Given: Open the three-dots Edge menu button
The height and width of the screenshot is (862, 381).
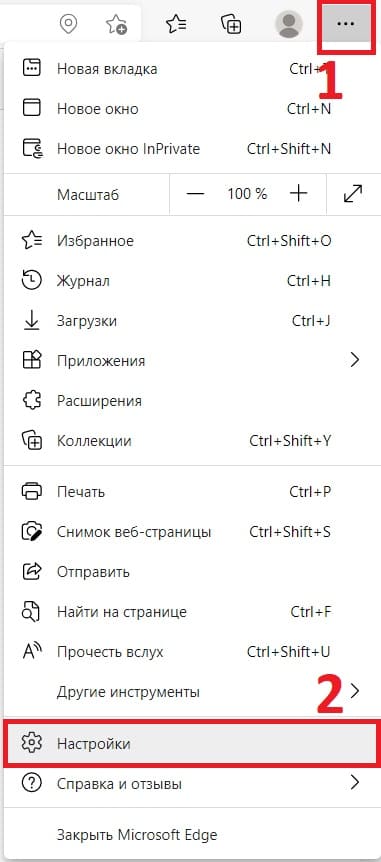Looking at the screenshot, I should pos(345,24).
